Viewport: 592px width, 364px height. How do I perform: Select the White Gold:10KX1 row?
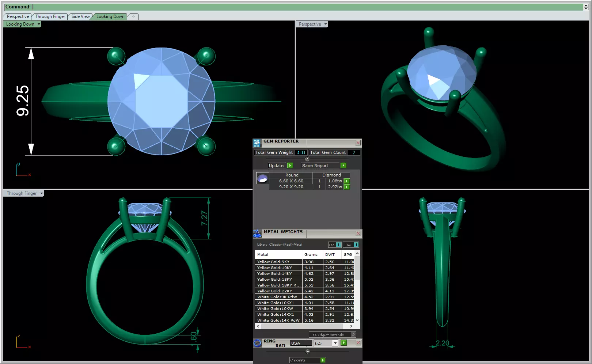click(x=305, y=303)
